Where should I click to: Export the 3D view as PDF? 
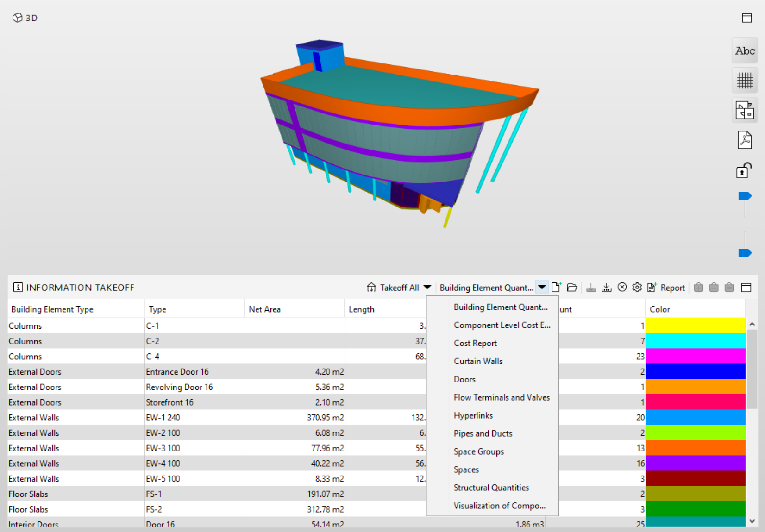[745, 140]
